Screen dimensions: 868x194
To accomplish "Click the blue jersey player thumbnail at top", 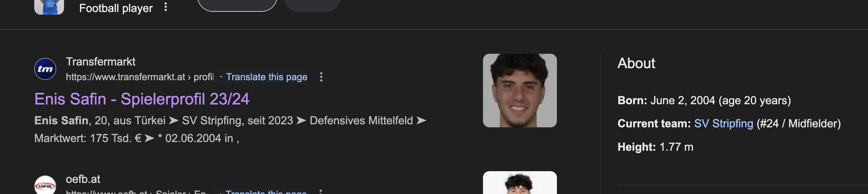I will pyautogui.click(x=49, y=7).
